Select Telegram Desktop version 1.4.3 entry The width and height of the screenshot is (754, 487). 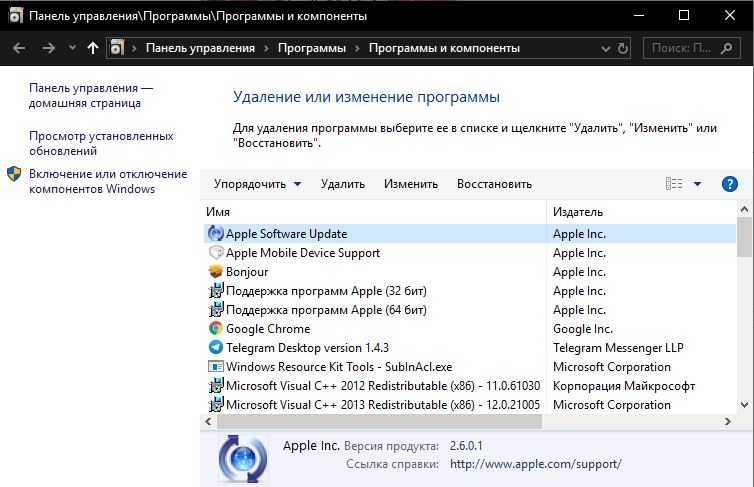coord(307,348)
